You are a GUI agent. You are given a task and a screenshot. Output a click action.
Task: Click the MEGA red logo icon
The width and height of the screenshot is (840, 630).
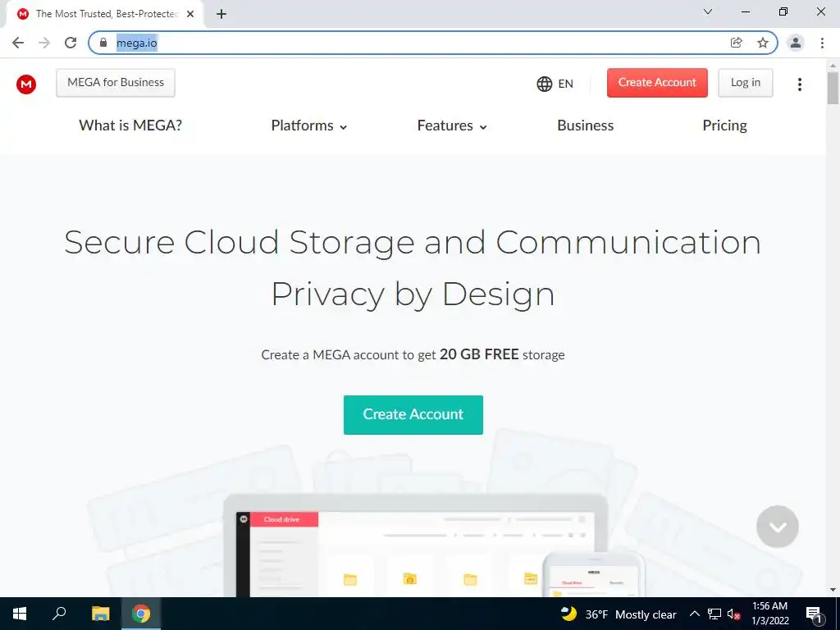tap(26, 84)
